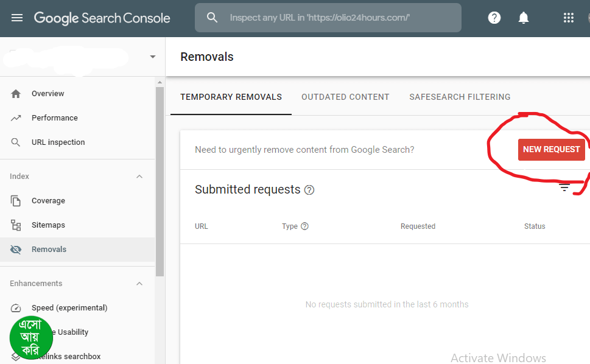Click the filter icon for submitted requests
Viewport: 590px width, 364px height.
564,188
